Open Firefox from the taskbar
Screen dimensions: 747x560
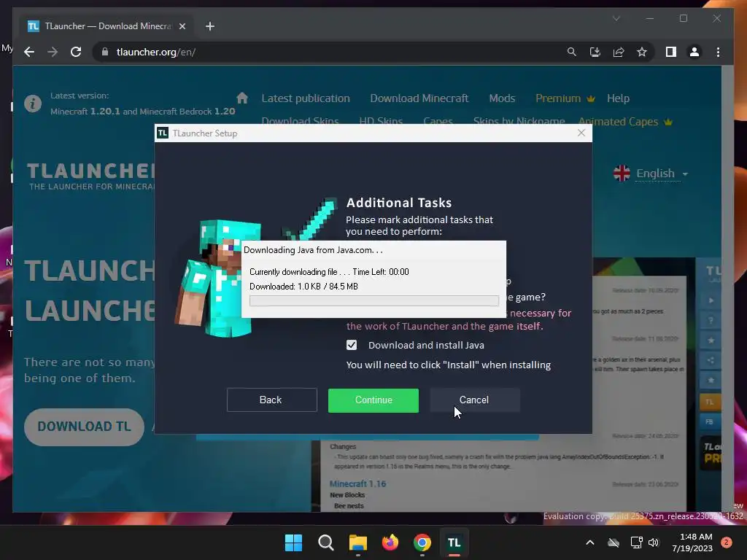click(390, 542)
